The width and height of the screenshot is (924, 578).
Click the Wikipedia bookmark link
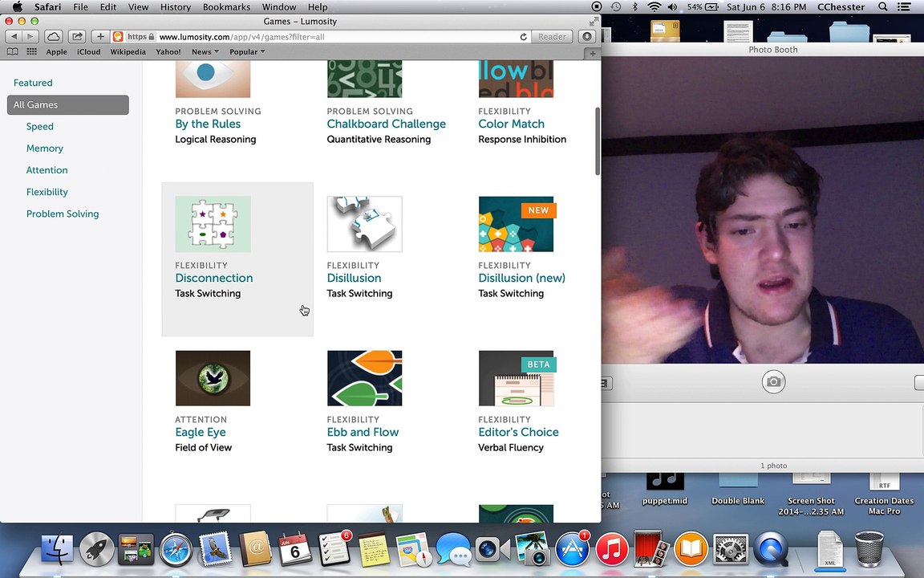pos(128,52)
